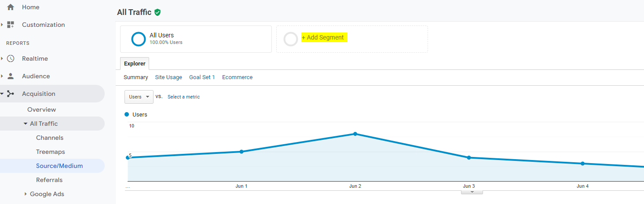Click the All Users blue circle icon

(x=139, y=39)
